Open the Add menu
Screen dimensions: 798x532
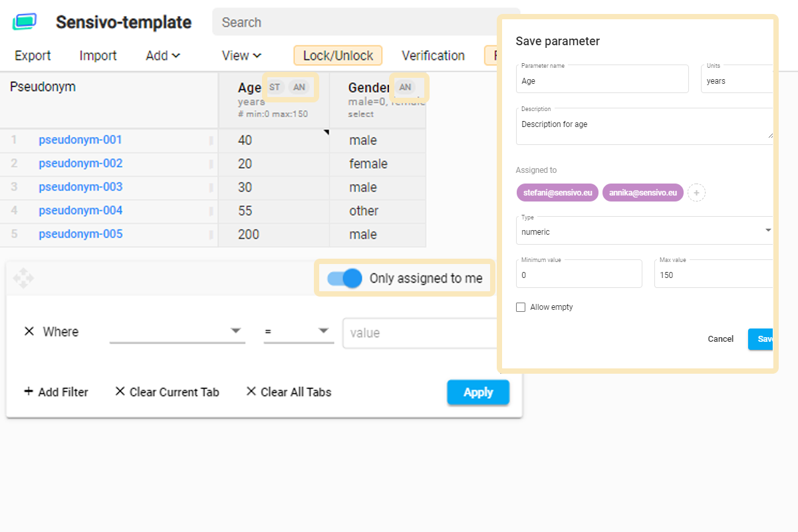pos(163,56)
